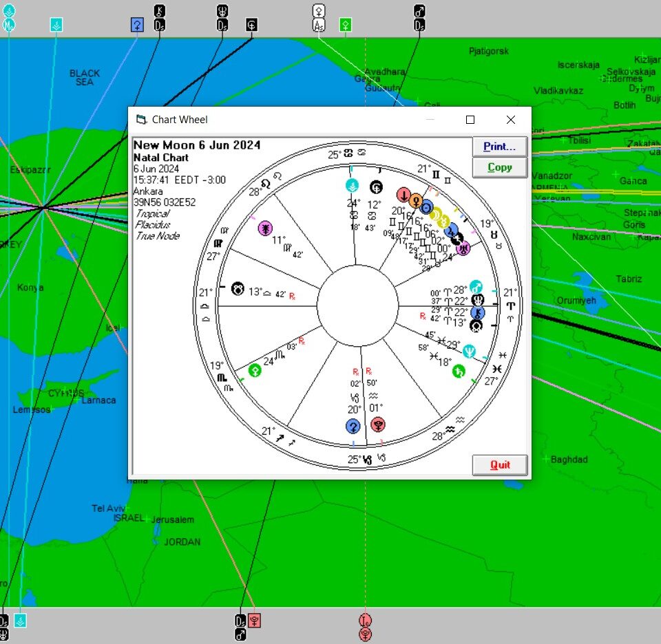The height and width of the screenshot is (644, 661).
Task: Click the green square line marker at top
Action: point(346,25)
